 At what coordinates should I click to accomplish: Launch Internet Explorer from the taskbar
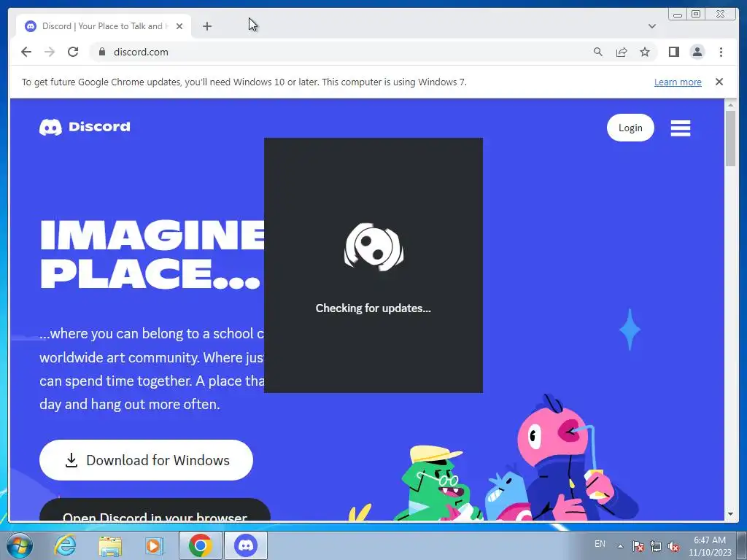pyautogui.click(x=65, y=545)
